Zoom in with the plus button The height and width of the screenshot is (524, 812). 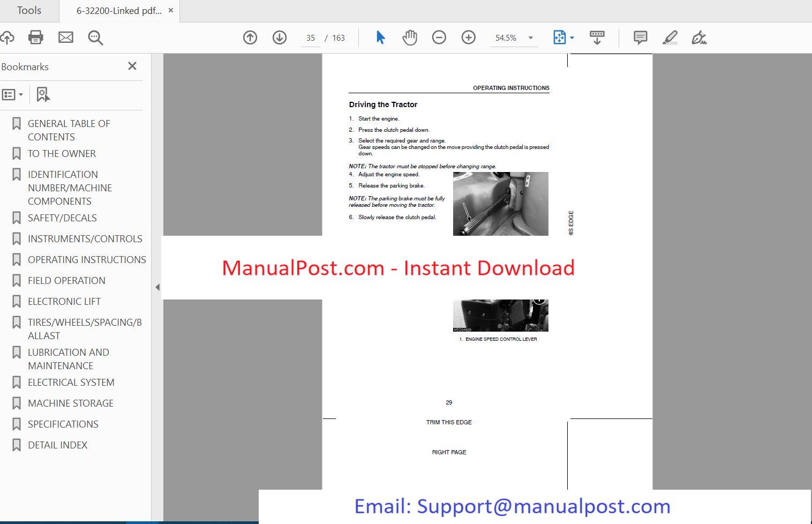(469, 38)
